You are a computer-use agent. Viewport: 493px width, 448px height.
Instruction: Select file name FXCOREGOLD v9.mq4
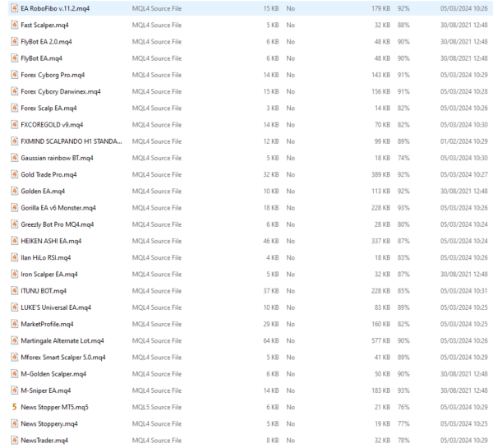[52, 125]
